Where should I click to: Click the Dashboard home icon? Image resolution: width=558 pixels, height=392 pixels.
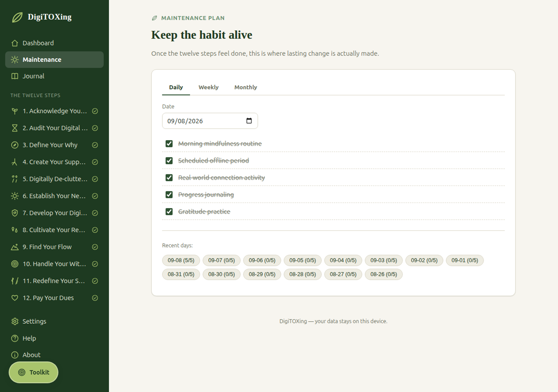click(x=15, y=43)
